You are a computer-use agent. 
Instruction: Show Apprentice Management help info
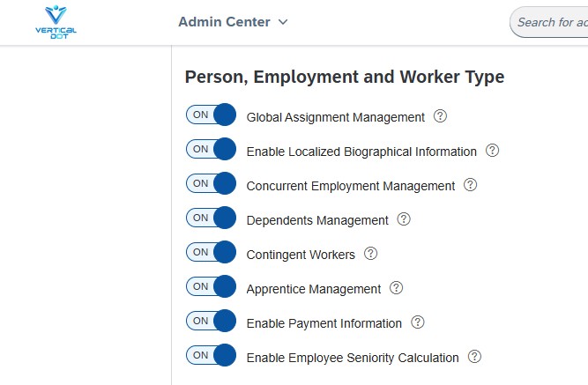[396, 288]
